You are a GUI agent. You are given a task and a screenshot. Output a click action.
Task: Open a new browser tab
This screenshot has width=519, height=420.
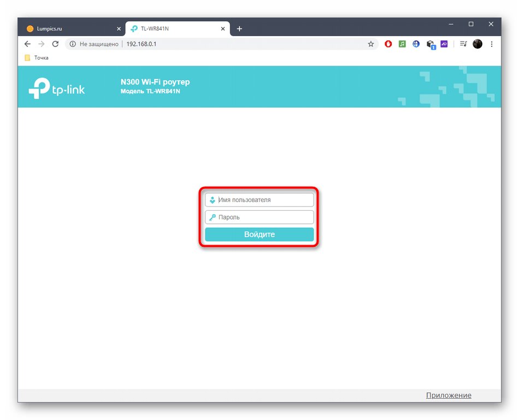pos(239,29)
